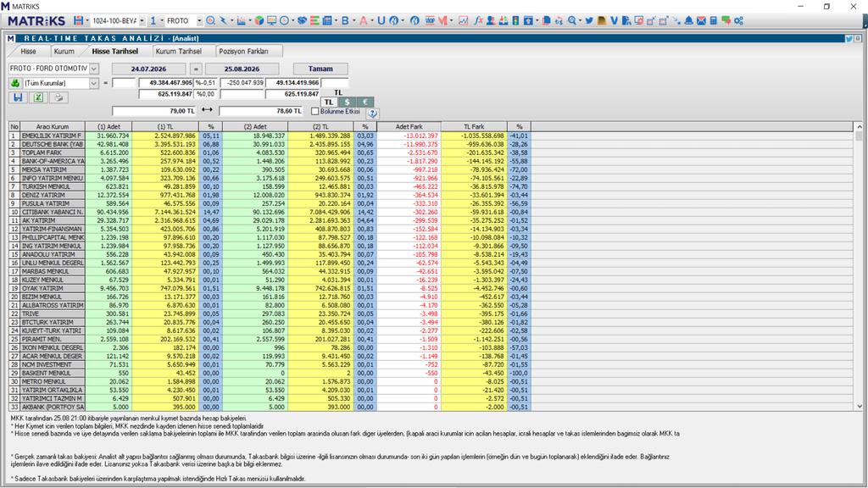Select dollar currency toggle button
The height and width of the screenshot is (488, 868).
tap(347, 102)
